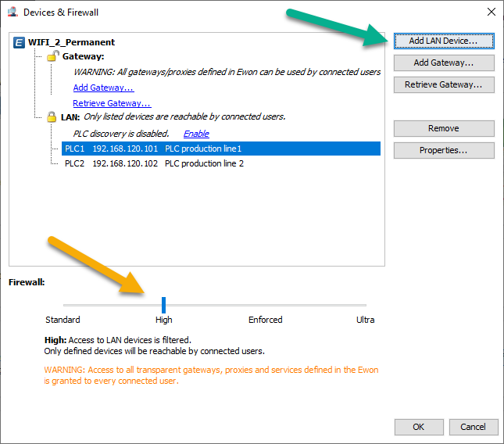Image resolution: width=504 pixels, height=444 pixels.
Task: Enable PLC discovery via Enable link
Action: coord(196,134)
